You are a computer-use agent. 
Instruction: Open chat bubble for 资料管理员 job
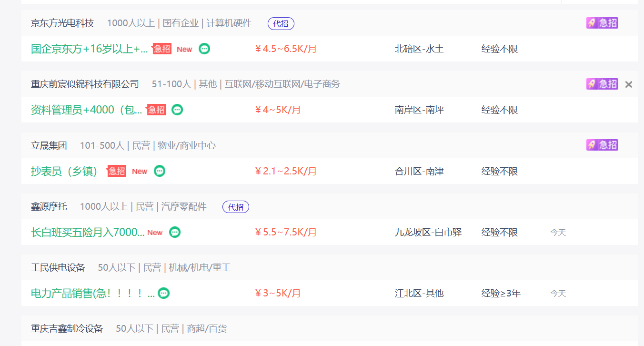[x=177, y=110]
